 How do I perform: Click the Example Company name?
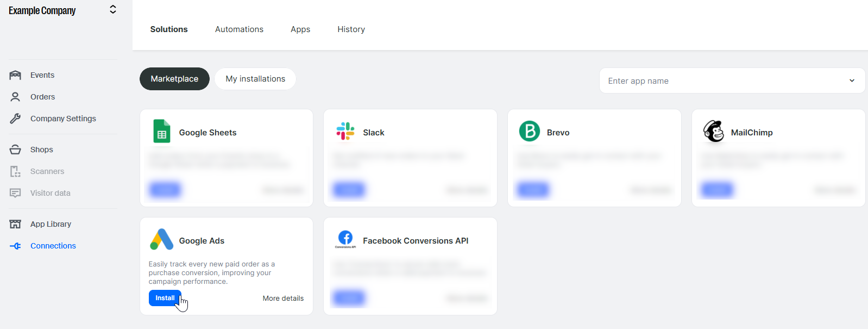(x=42, y=10)
